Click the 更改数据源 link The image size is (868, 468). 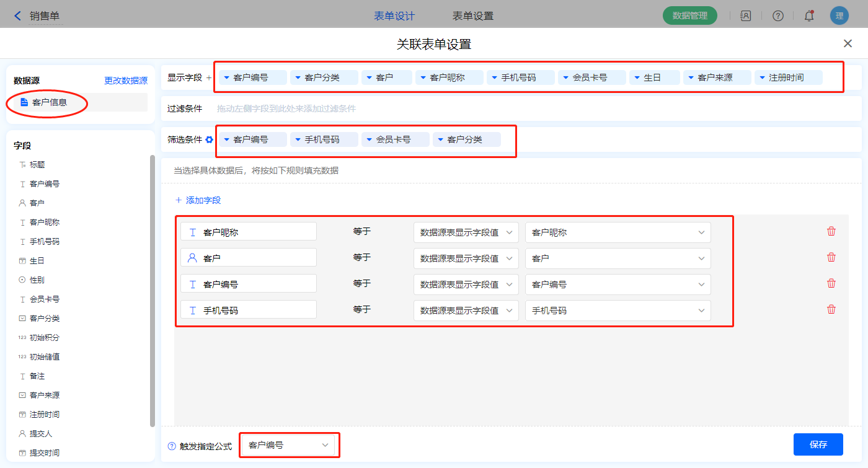click(126, 81)
